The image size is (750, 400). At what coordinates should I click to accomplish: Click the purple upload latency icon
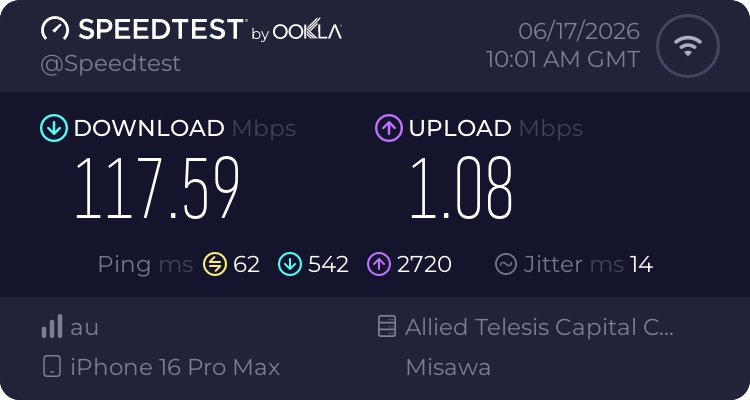click(x=379, y=264)
